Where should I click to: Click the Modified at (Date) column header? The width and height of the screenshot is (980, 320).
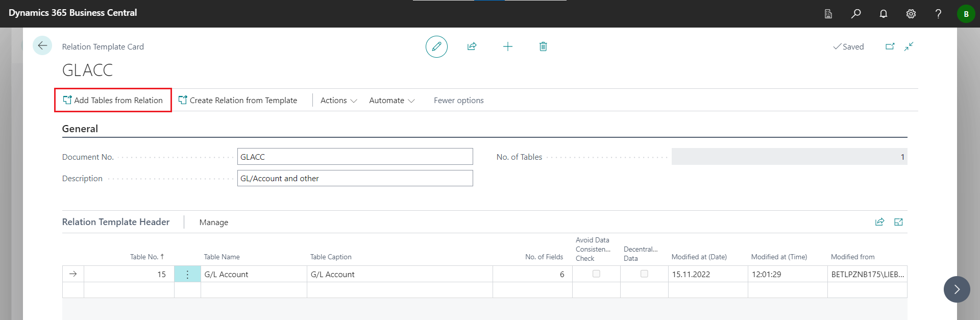[x=699, y=257]
